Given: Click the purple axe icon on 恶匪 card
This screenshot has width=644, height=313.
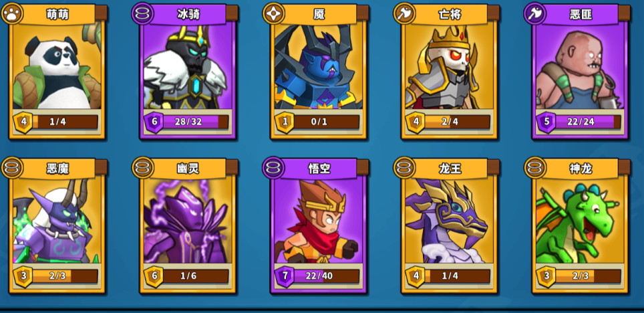Looking at the screenshot, I should (535, 14).
